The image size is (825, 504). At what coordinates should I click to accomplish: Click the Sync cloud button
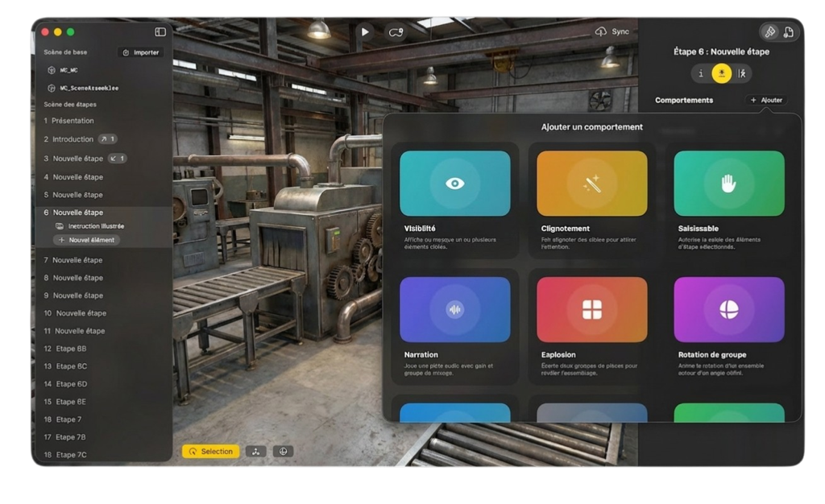pos(611,31)
